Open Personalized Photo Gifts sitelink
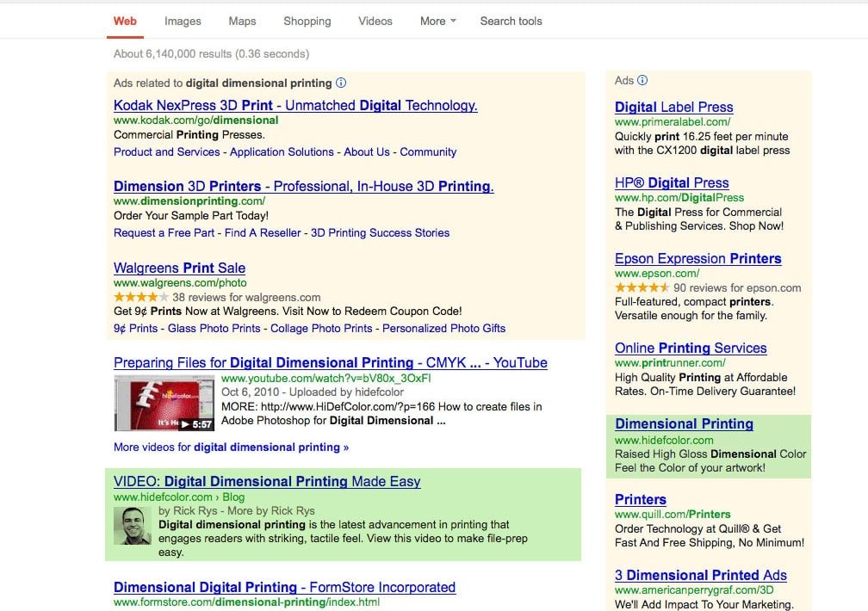The height and width of the screenshot is (611, 868). 444,328
